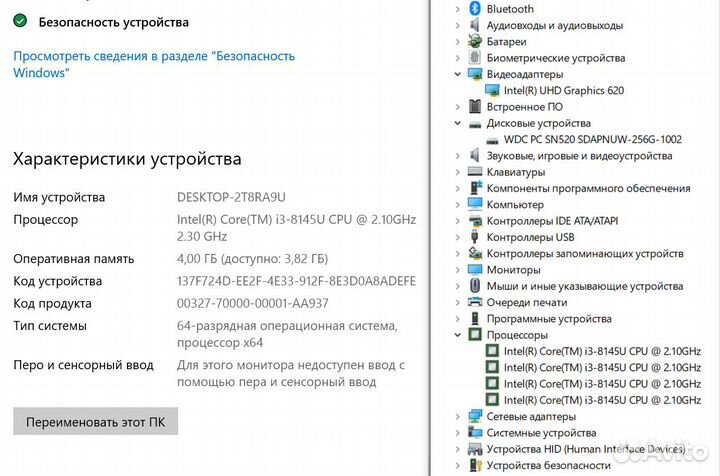
Task: Select WDC PC SN520 SDAPNUW-256G-1002 entry
Action: [593, 139]
